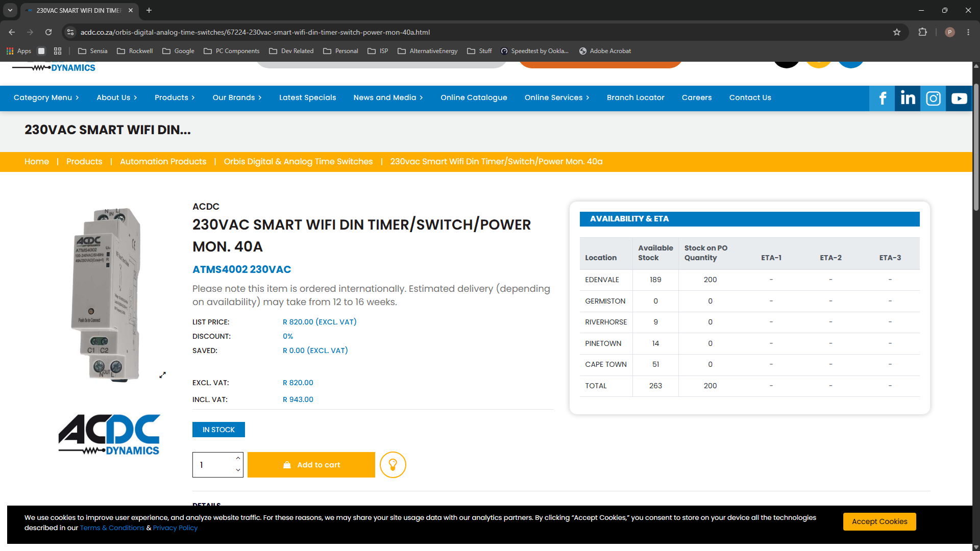Expand the About Us menu
The height and width of the screenshot is (551, 980).
pyautogui.click(x=117, y=98)
